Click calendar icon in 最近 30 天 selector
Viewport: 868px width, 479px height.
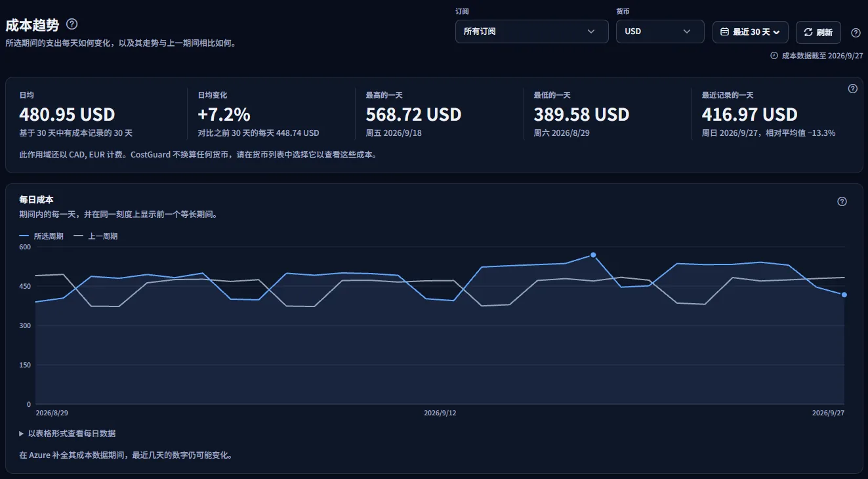pos(724,32)
